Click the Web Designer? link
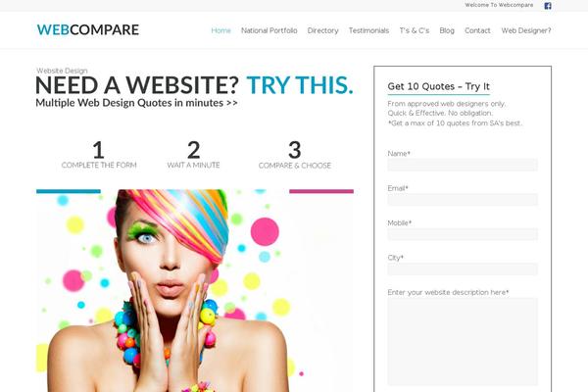Viewport: 588px width, 392px height. 526,30
